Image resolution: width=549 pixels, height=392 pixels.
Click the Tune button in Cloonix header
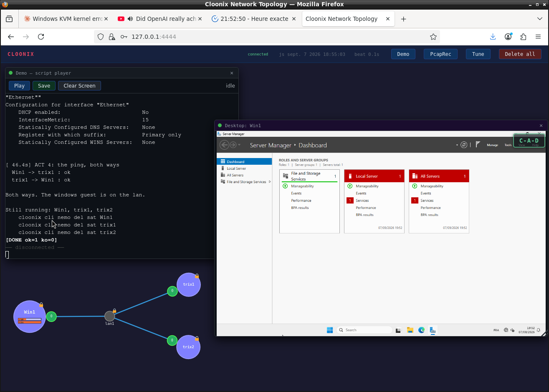[478, 54]
